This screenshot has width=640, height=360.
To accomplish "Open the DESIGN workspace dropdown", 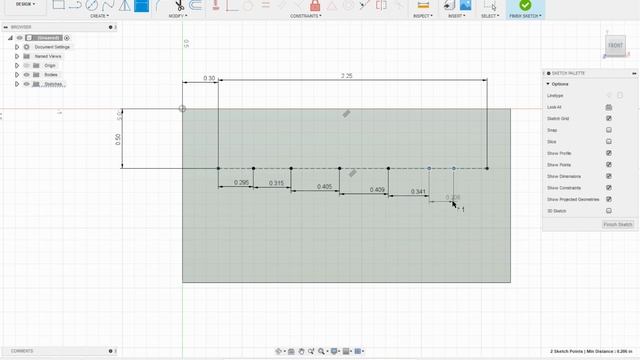I will click(x=25, y=4).
